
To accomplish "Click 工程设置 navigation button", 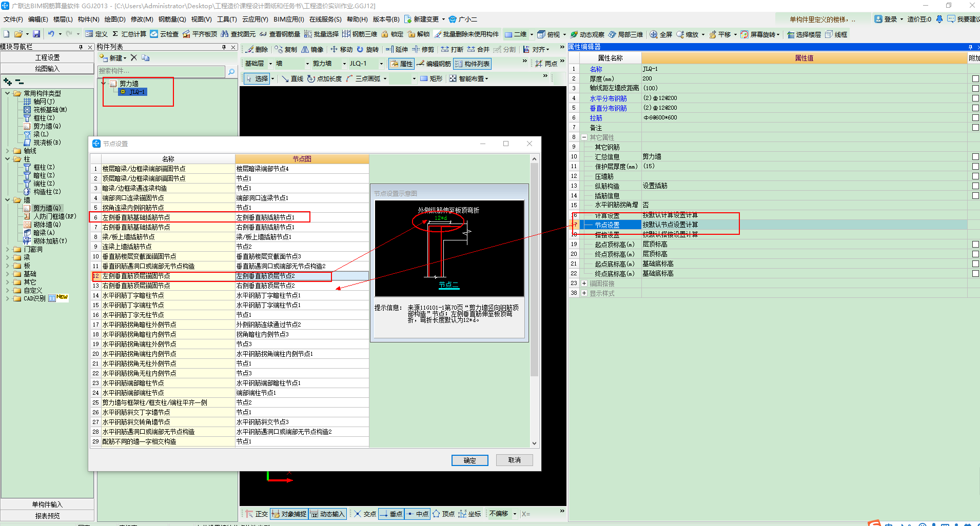I will (47, 57).
